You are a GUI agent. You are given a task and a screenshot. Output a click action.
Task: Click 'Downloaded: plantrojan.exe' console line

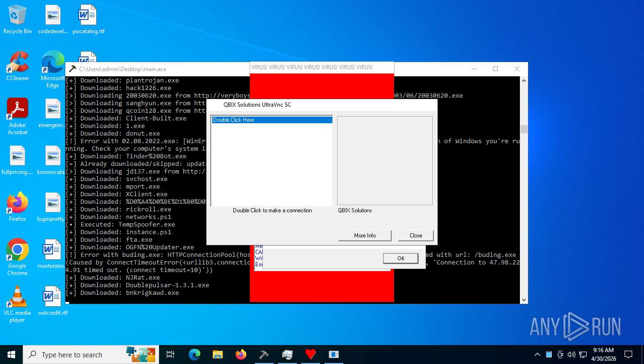(x=122, y=80)
